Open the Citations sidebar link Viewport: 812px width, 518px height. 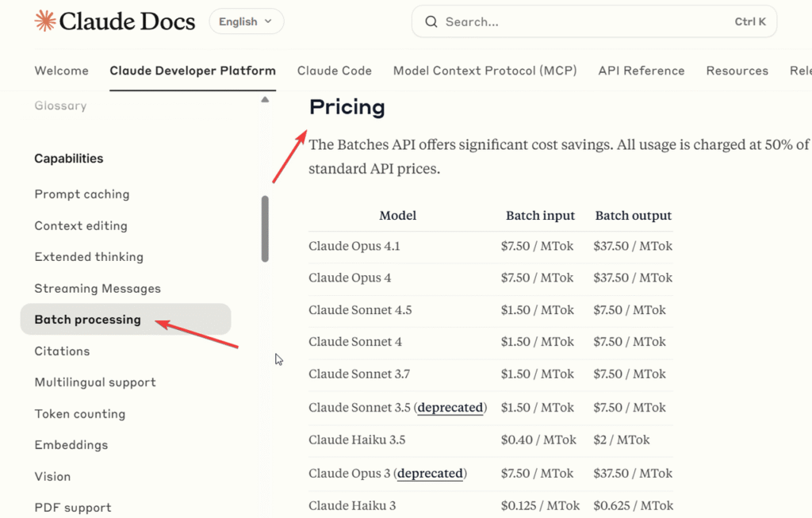click(x=62, y=351)
